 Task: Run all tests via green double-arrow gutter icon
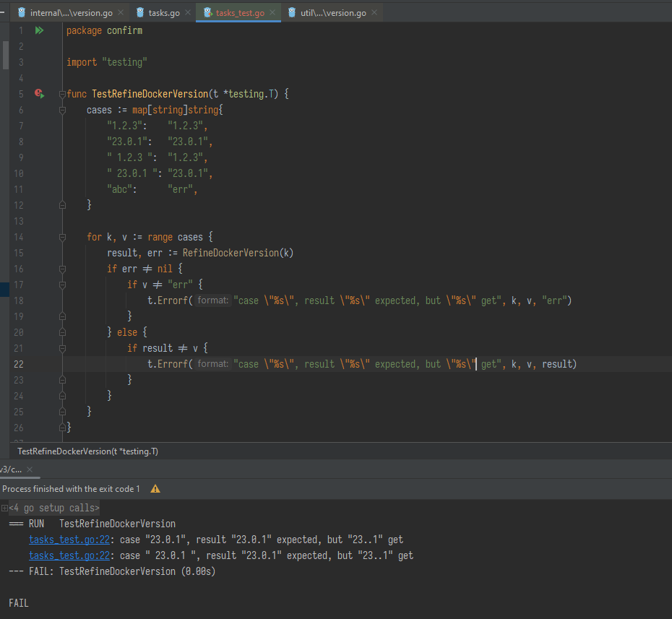[x=40, y=30]
